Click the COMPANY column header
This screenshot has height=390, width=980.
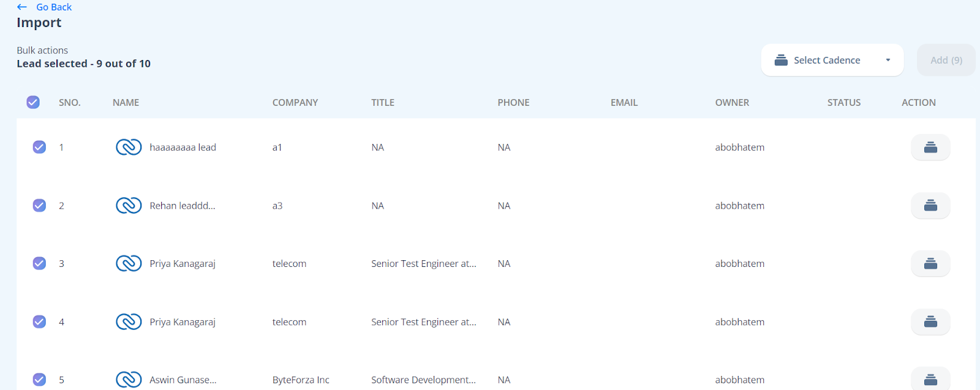295,103
